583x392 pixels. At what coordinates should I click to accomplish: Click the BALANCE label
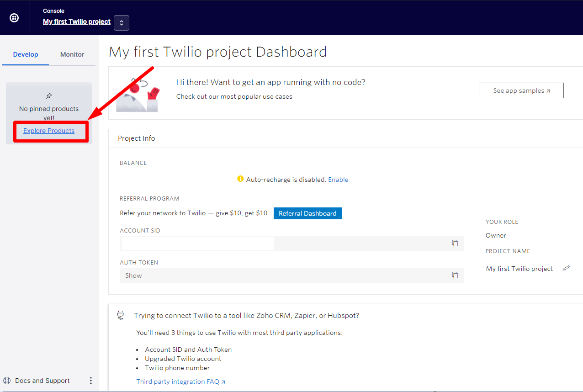(x=133, y=163)
